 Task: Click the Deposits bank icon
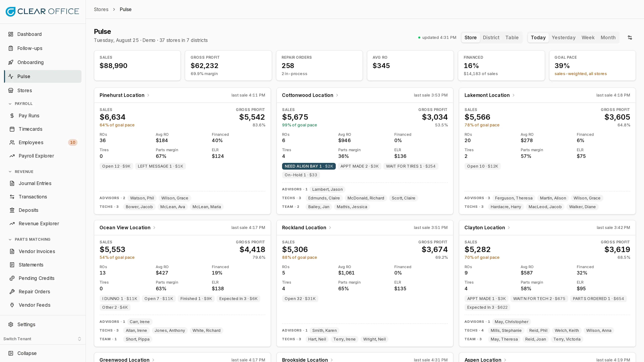[12, 210]
